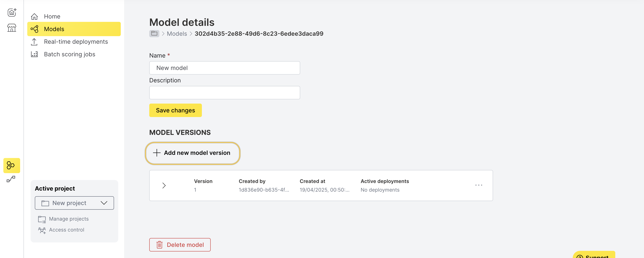Click the Save changes button
This screenshot has width=644, height=258.
point(175,110)
